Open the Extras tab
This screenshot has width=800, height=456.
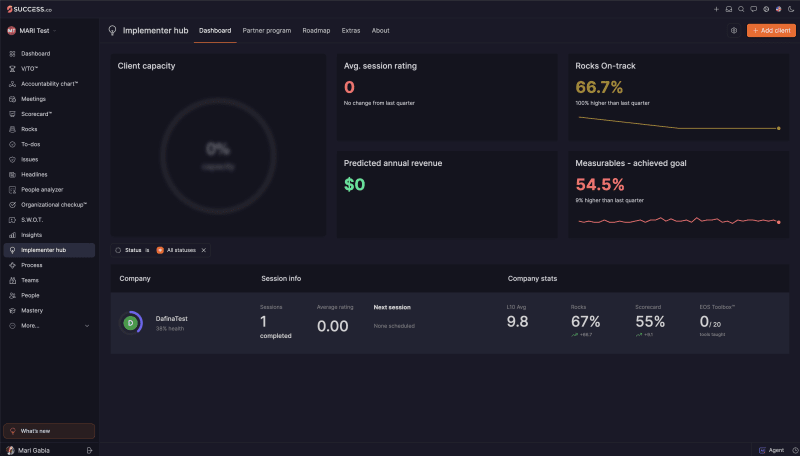[351, 31]
